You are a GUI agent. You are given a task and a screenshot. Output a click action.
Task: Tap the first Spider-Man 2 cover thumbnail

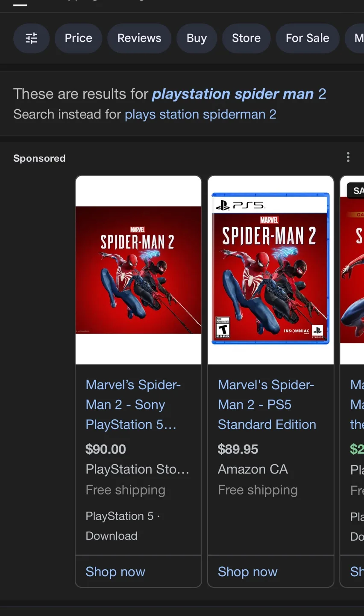(x=138, y=269)
